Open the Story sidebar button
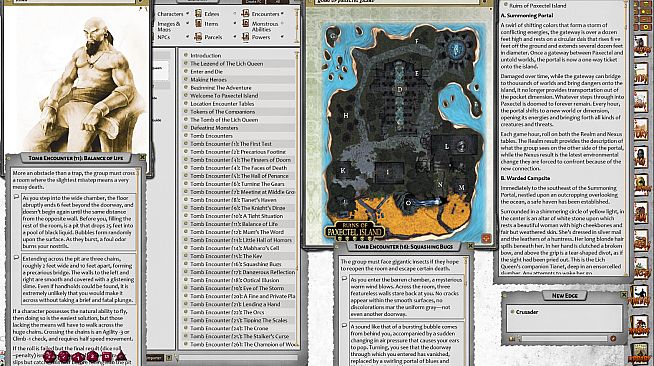 tap(641, 130)
